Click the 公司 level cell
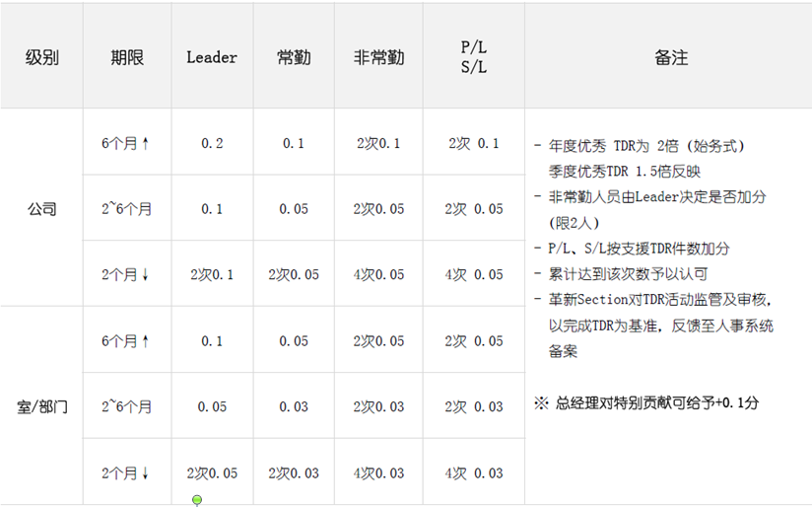This screenshot has height=507, width=812. point(41,209)
